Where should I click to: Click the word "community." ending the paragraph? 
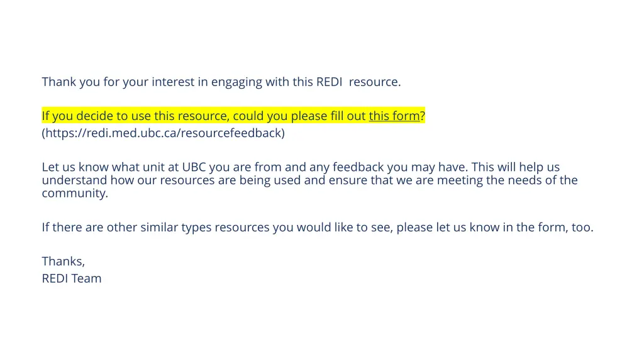point(75,194)
